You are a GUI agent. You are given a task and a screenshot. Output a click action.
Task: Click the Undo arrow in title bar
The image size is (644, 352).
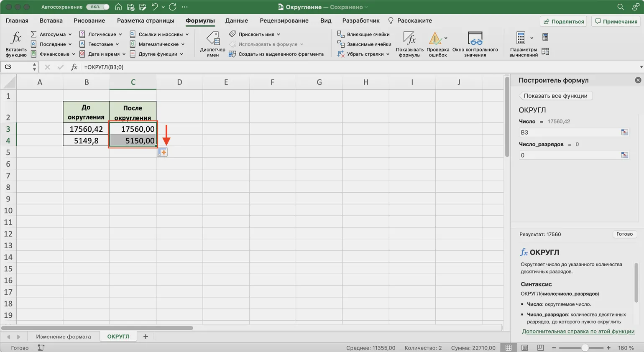(155, 7)
